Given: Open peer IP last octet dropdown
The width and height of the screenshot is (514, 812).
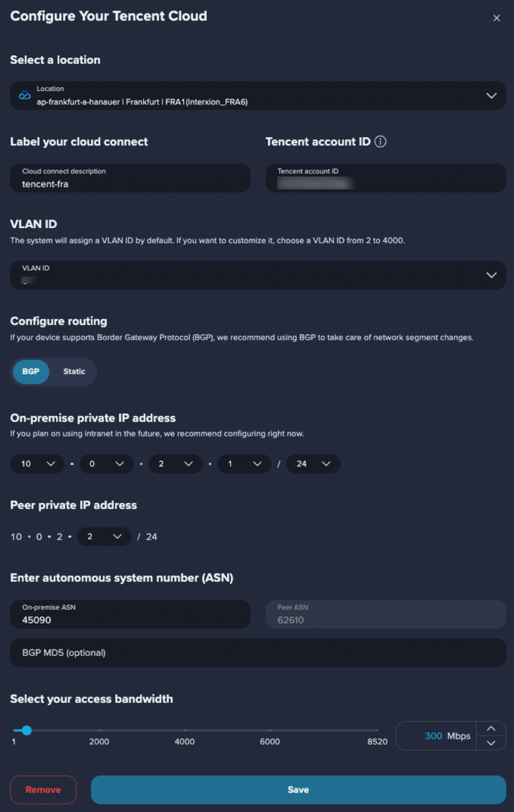Looking at the screenshot, I should click(x=104, y=536).
